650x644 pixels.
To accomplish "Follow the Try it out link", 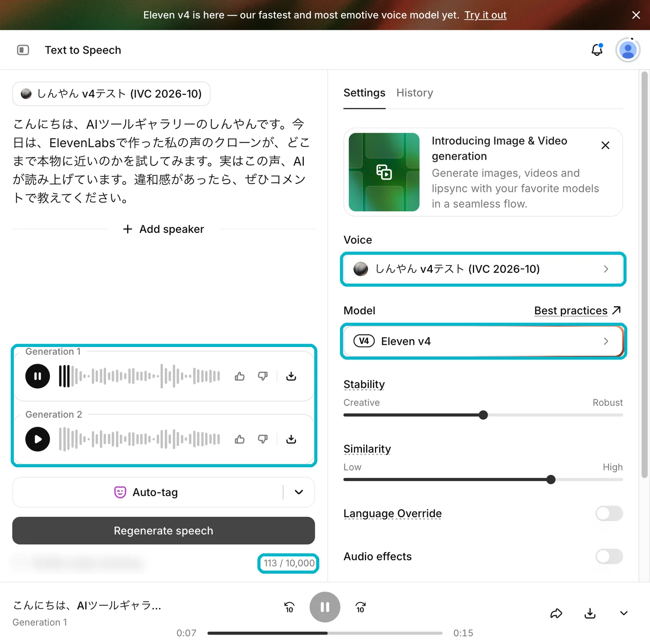I will tap(485, 15).
